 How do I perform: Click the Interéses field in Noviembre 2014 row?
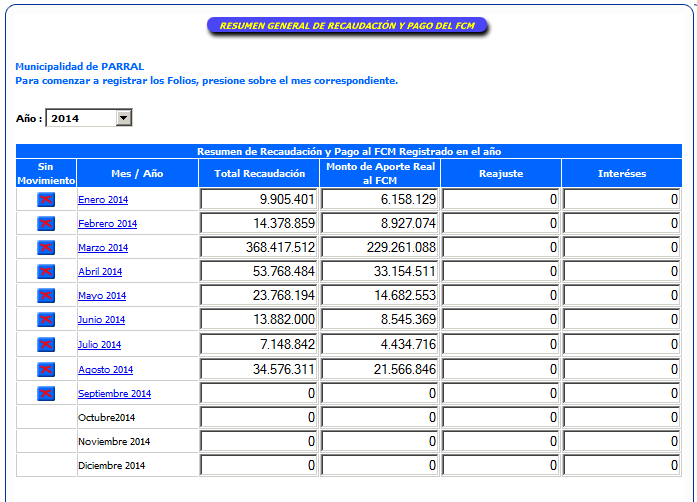tap(622, 441)
